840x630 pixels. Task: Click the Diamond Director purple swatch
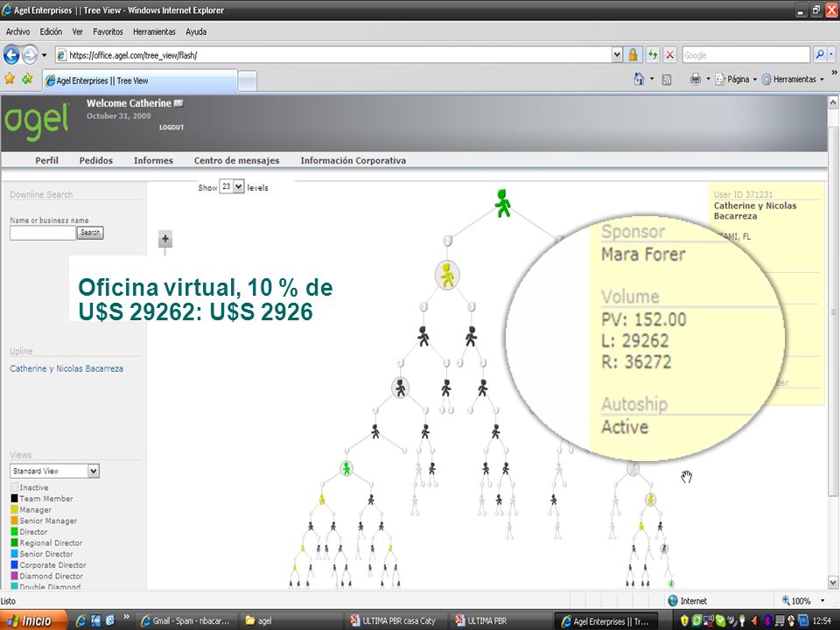(15, 576)
